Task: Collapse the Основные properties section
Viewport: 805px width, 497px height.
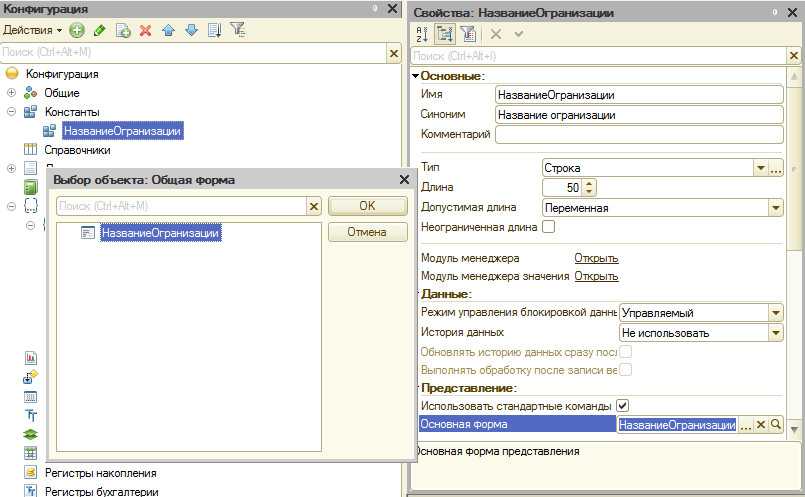Action: click(415, 76)
